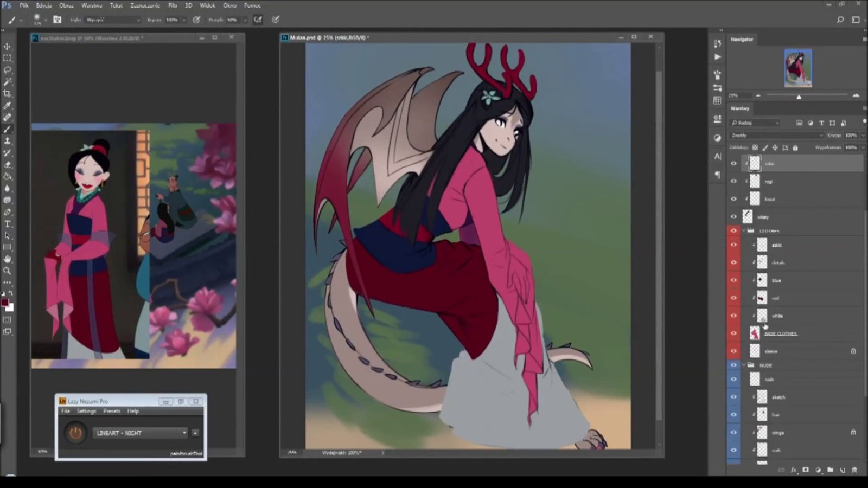The width and height of the screenshot is (868, 488).
Task: Click the Lazy Nezumi Pro power button
Action: click(x=75, y=433)
